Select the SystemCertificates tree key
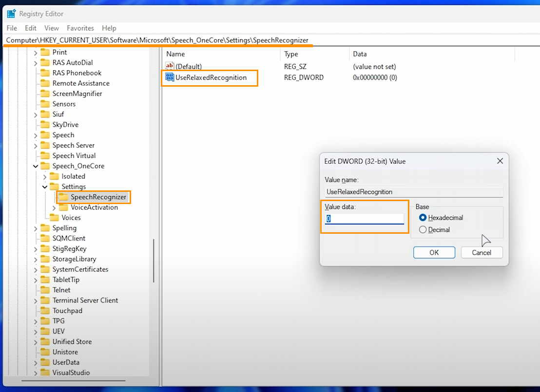The image size is (540, 392). click(x=80, y=269)
